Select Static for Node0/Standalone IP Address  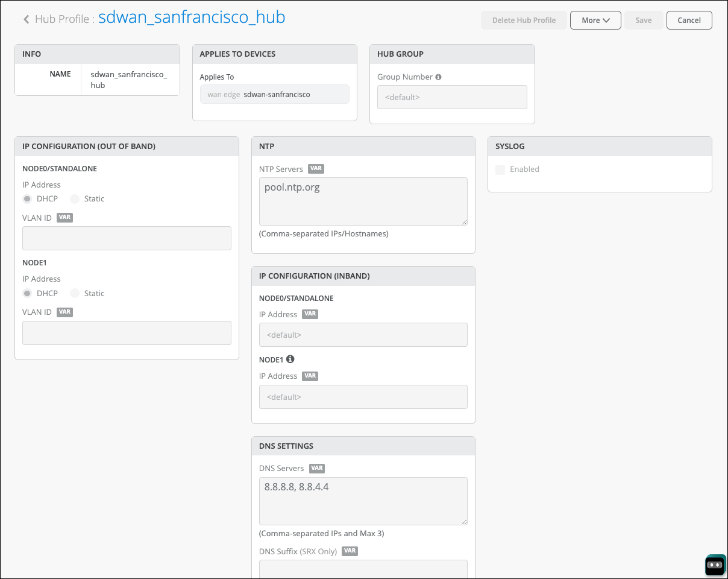pyautogui.click(x=75, y=199)
